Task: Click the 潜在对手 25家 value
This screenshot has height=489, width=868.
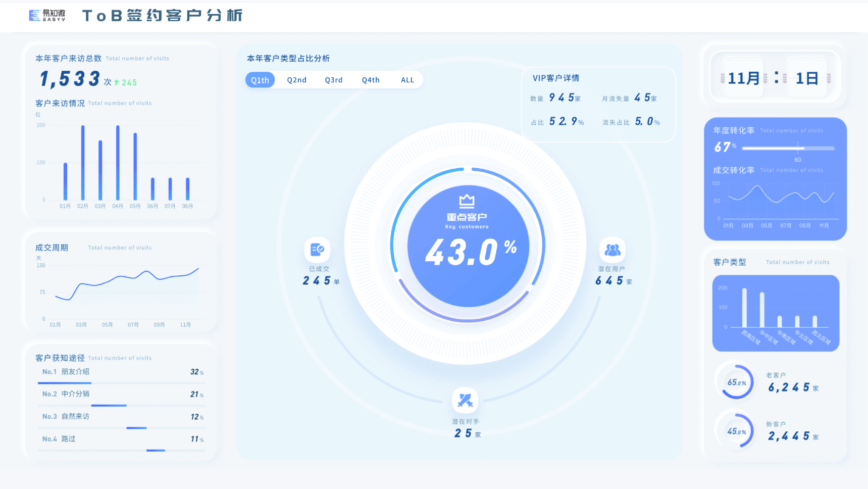Action: tap(467, 433)
